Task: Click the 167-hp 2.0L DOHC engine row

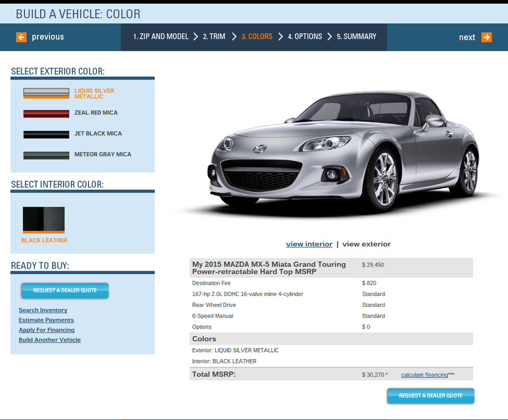Action: pos(331,294)
